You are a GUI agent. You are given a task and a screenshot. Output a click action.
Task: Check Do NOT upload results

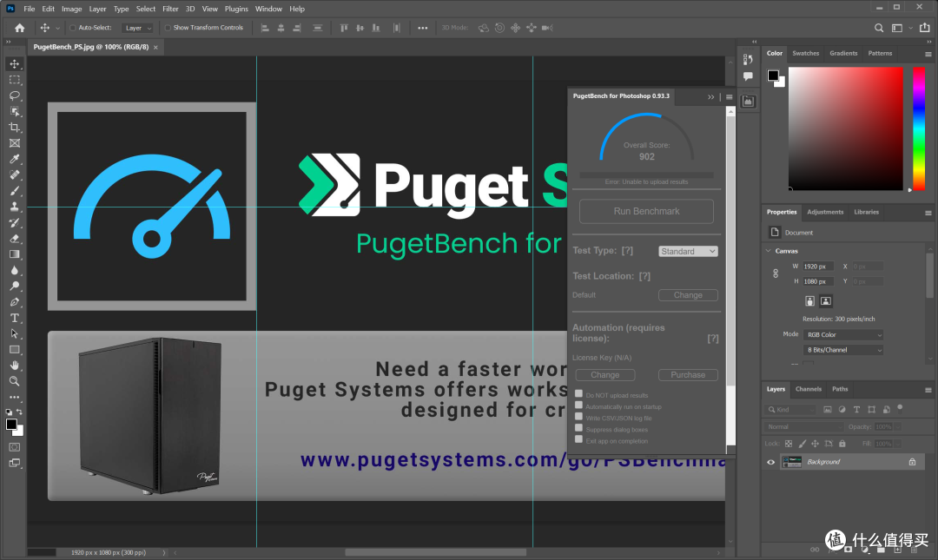578,393
